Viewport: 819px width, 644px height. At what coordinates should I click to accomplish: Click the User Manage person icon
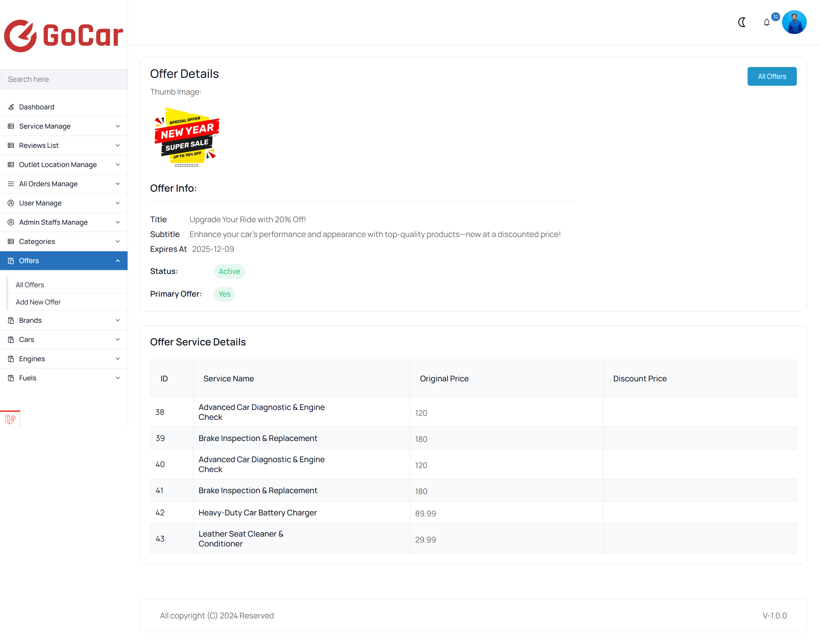coord(11,203)
